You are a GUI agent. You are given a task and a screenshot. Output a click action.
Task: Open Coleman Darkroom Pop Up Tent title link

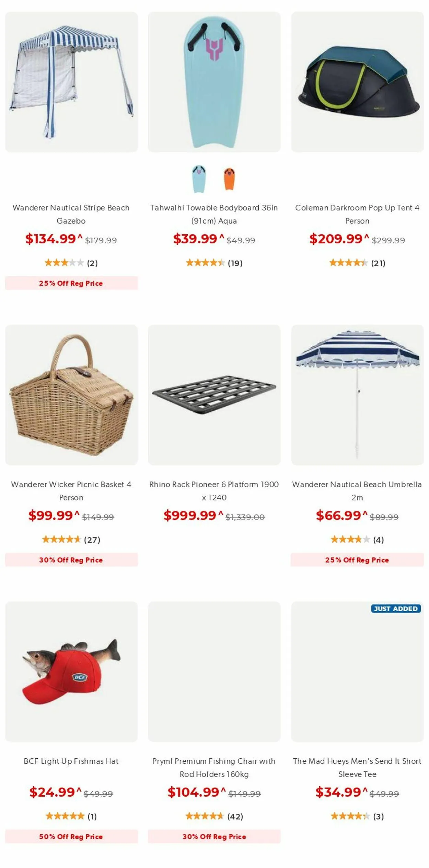click(x=357, y=214)
